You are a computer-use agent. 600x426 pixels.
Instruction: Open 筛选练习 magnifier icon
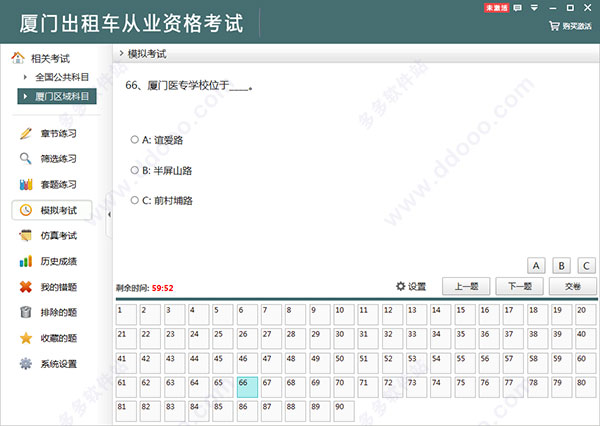(26, 158)
